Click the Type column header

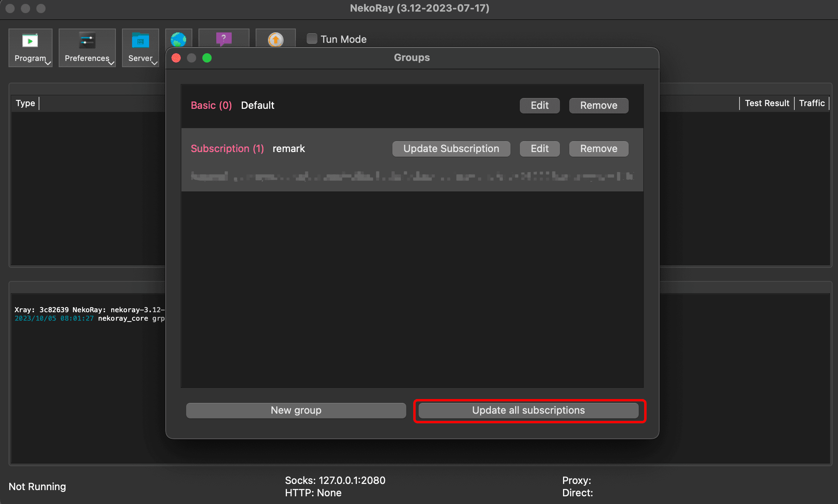(25, 103)
